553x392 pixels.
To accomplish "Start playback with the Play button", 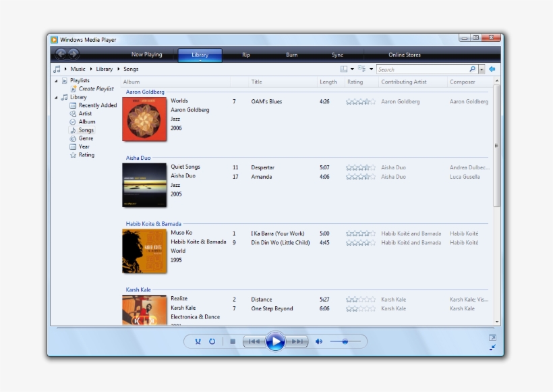I will [275, 341].
